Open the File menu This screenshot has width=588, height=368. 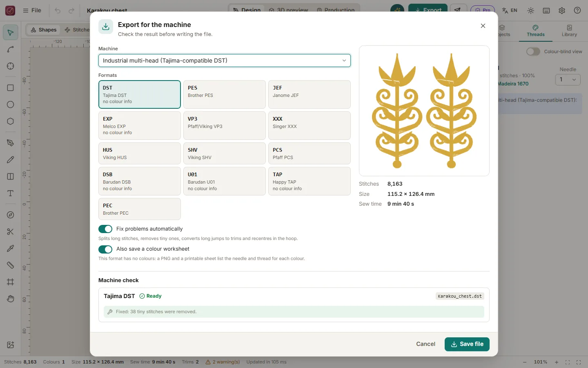pos(32,11)
